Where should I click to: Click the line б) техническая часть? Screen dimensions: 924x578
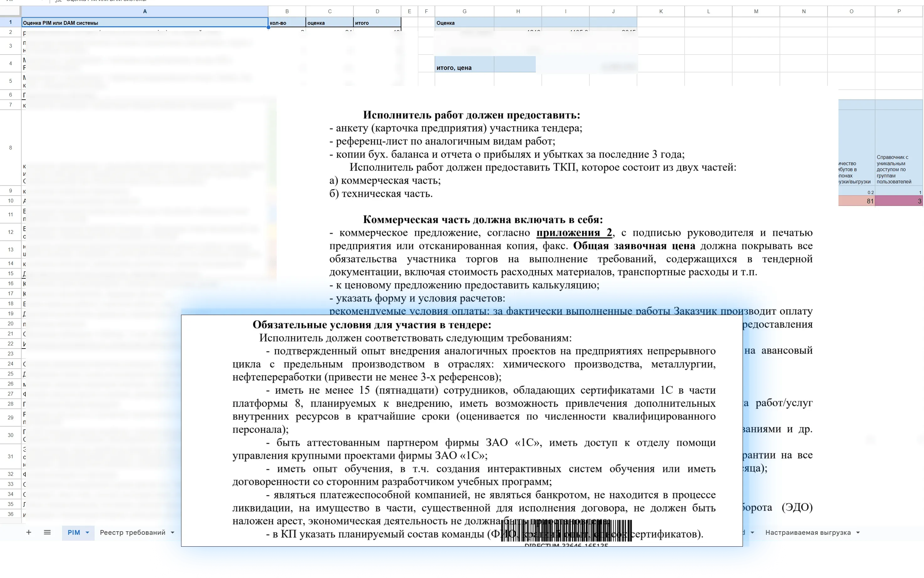pos(381,194)
